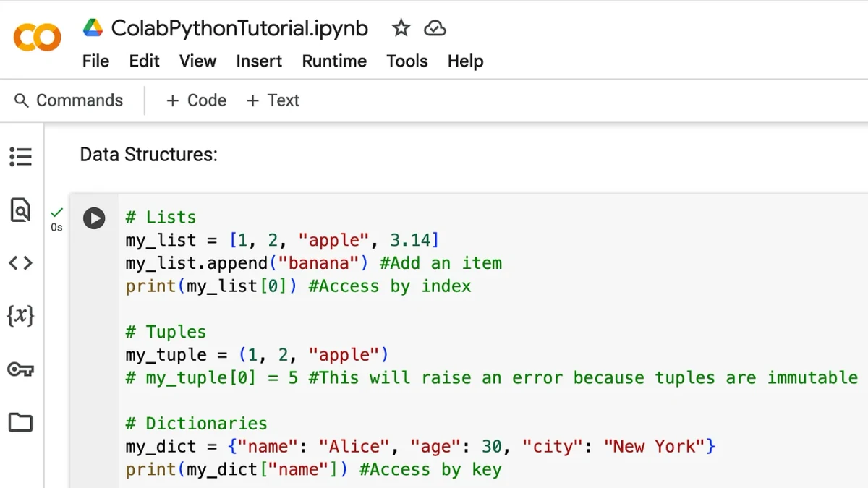Open Find and replace sidebar icon
Screen dimensions: 868x488
point(20,210)
